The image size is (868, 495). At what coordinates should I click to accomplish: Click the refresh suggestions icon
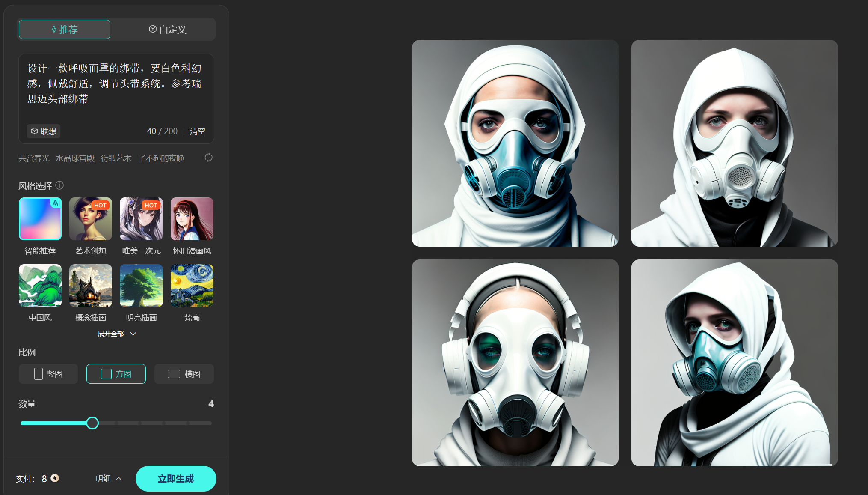point(208,158)
